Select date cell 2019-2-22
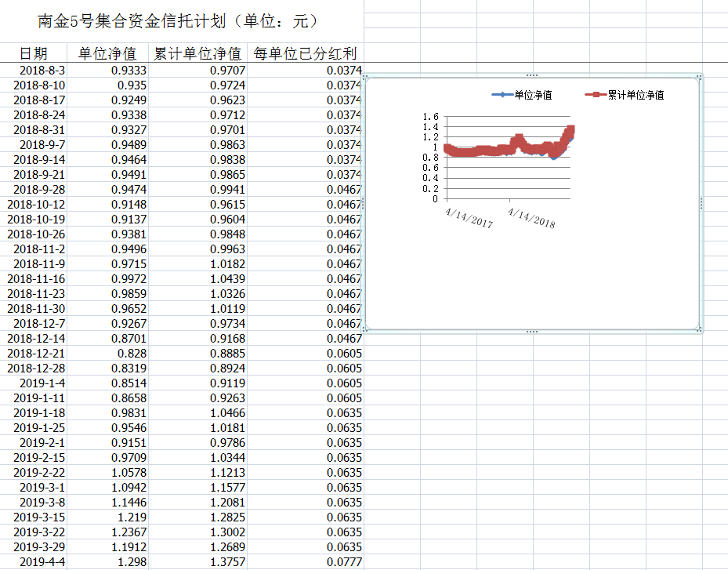 [34, 472]
